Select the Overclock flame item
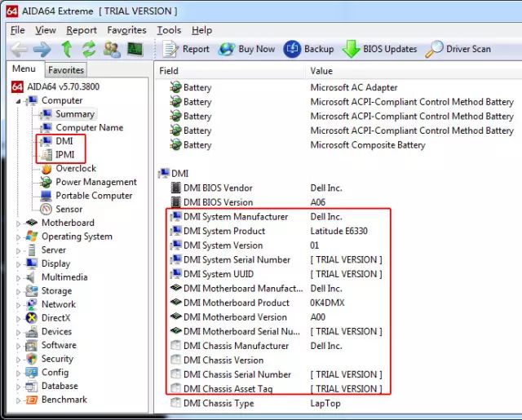Viewport: 522px width, 420px height. tap(69, 169)
